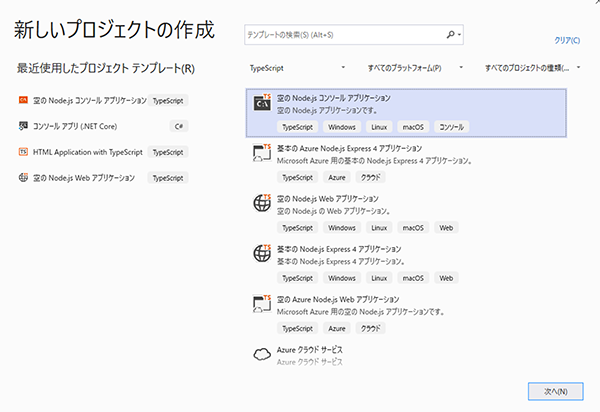Select Azure クラウド サービス template title
The width and height of the screenshot is (600, 412).
310,350
